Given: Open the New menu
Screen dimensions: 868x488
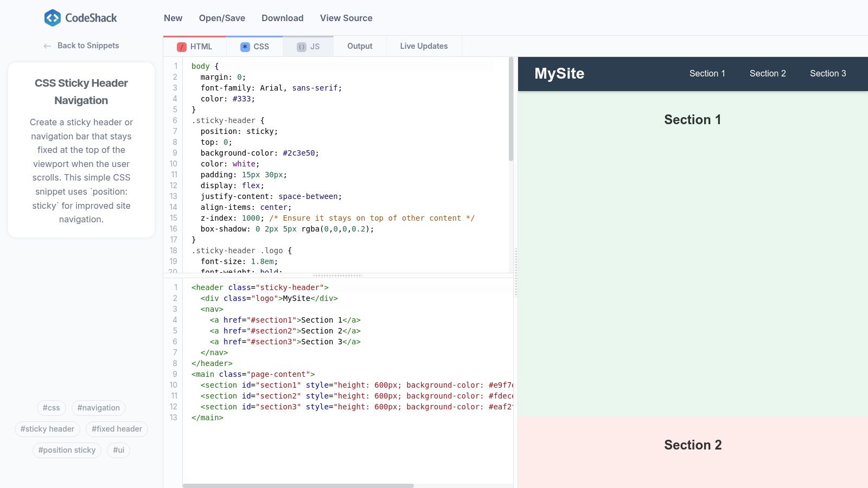Looking at the screenshot, I should (173, 18).
